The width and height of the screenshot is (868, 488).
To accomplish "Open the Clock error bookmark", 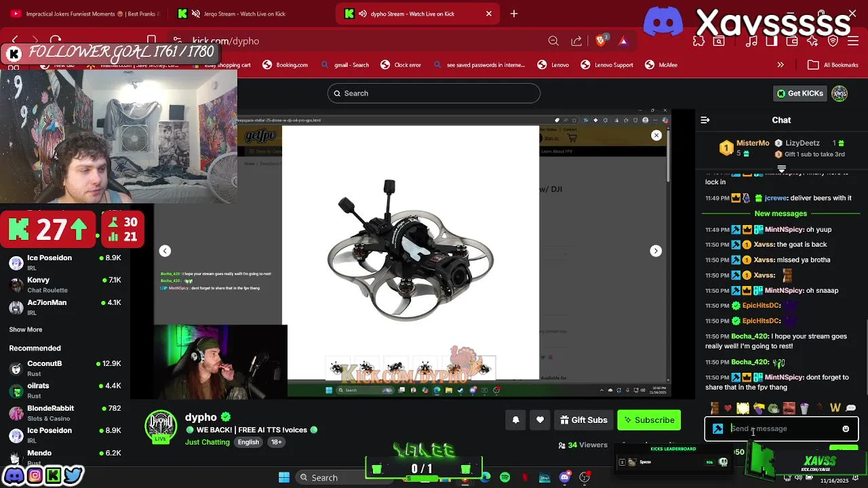I will (x=401, y=65).
